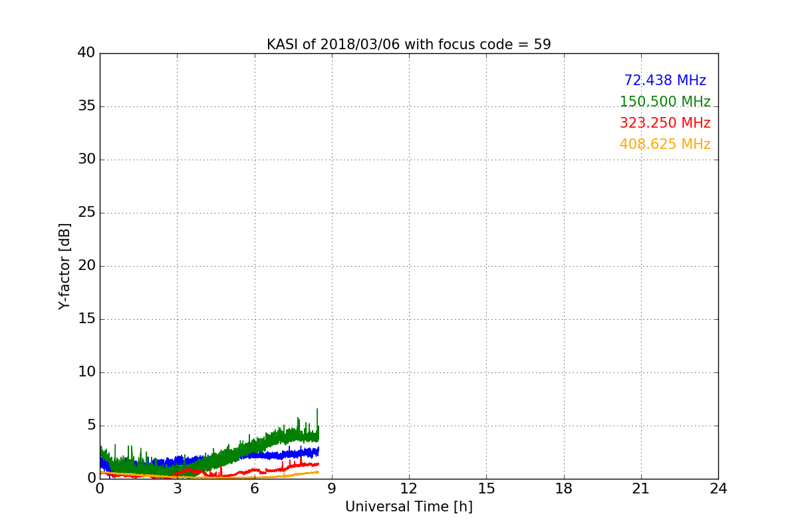Click the y-axis tick label 30
Viewport: 798px width, 532px height.
(86, 160)
